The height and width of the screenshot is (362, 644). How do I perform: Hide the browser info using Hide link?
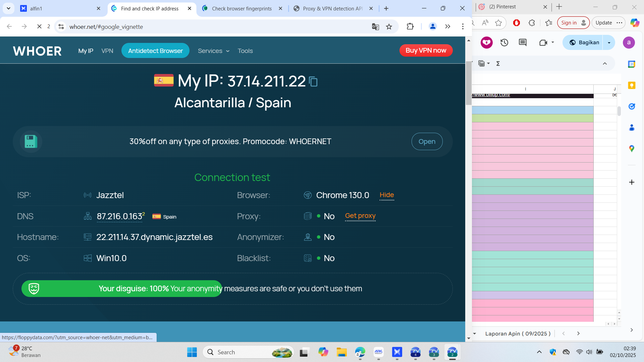(x=386, y=195)
